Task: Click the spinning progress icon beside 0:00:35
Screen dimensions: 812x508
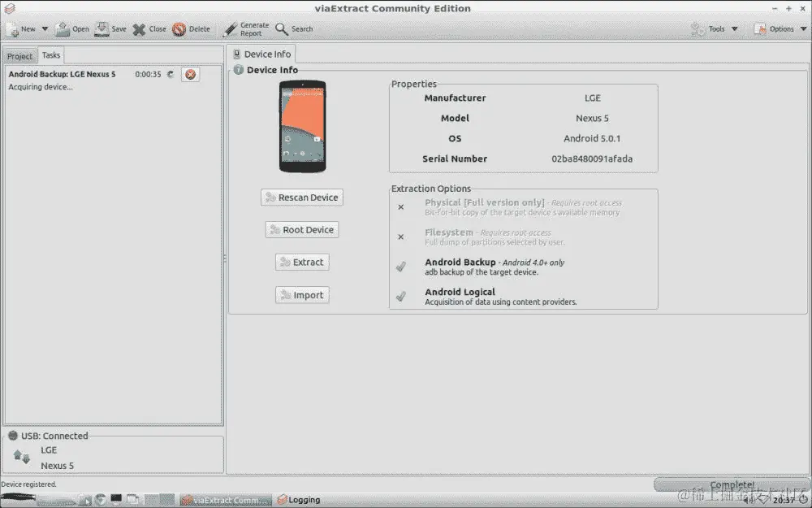Action: (x=171, y=74)
